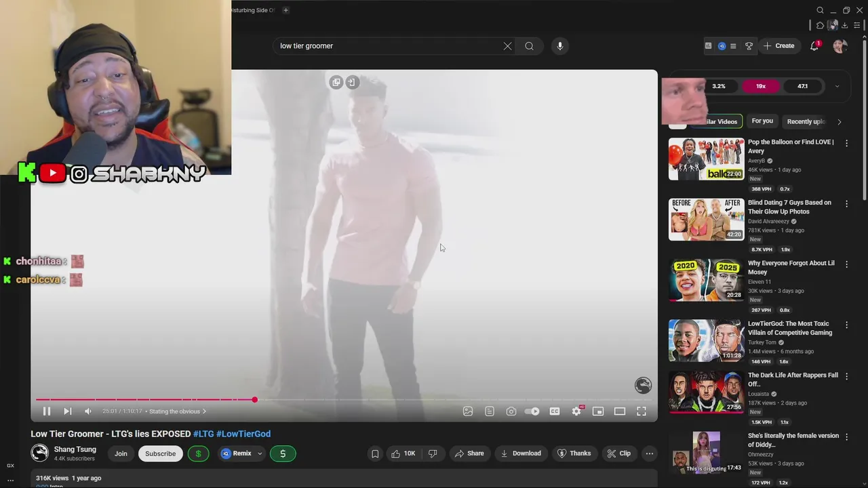Viewport: 868px width, 488px height.
Task: Open browser downloads icon
Action: pos(844,25)
